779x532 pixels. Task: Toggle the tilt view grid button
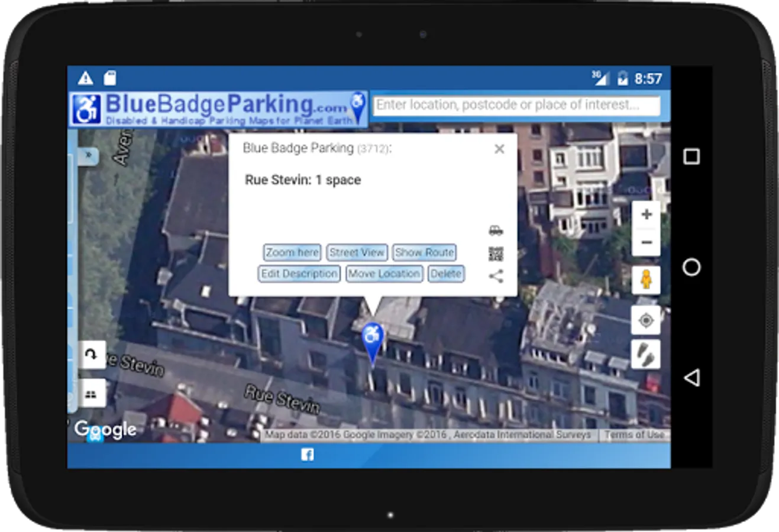click(92, 394)
